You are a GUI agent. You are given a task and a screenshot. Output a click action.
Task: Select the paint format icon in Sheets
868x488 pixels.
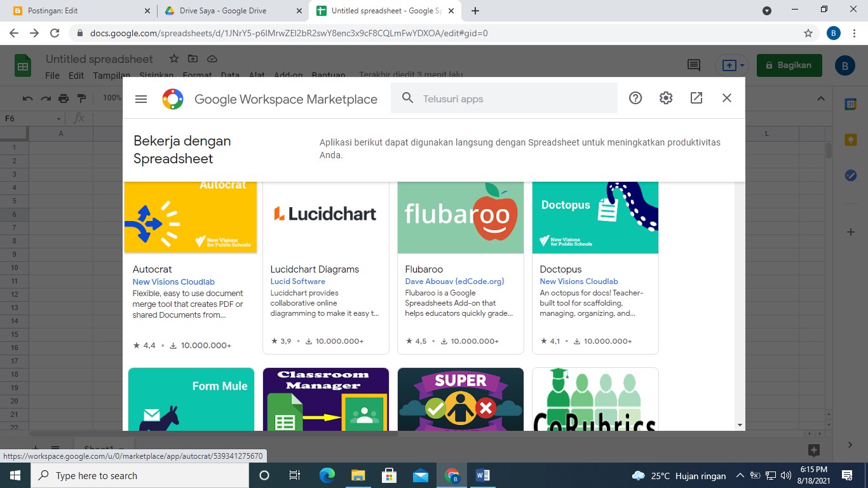[81, 98]
